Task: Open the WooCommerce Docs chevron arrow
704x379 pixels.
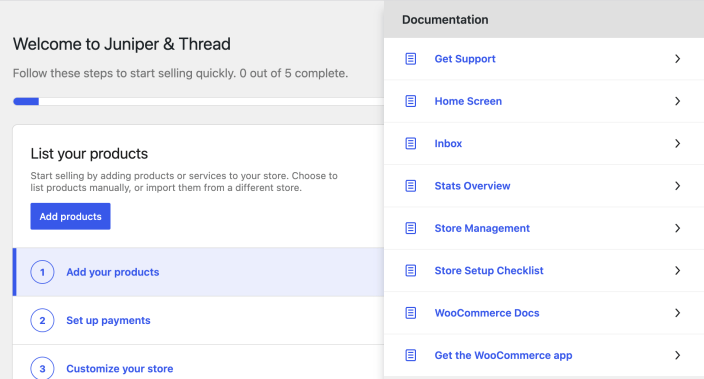Action: (678, 313)
